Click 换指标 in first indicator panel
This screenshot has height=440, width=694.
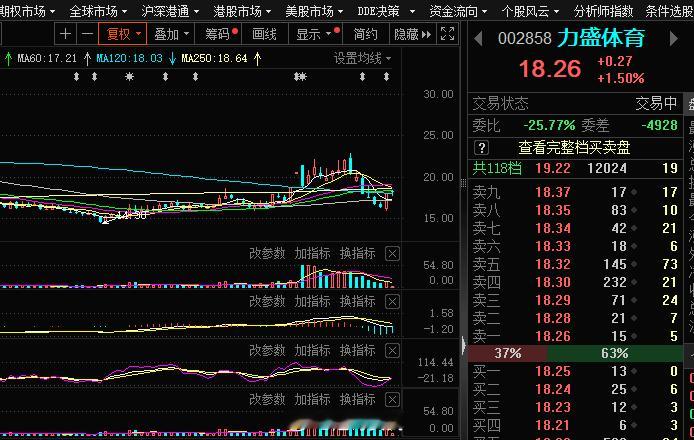click(358, 254)
